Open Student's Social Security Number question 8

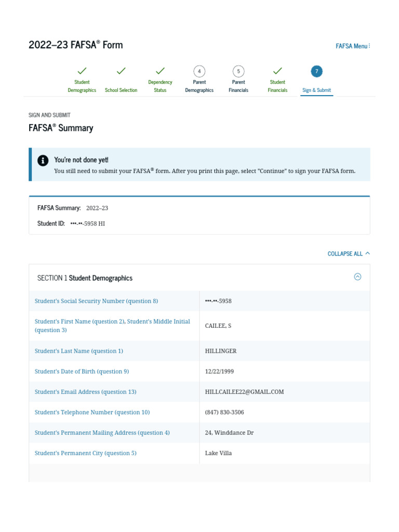[x=96, y=301]
